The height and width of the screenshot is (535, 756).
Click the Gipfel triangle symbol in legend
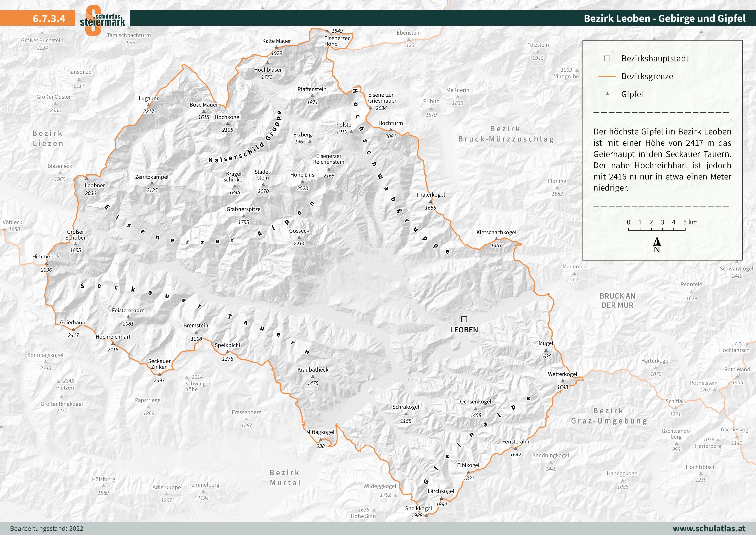click(x=607, y=94)
